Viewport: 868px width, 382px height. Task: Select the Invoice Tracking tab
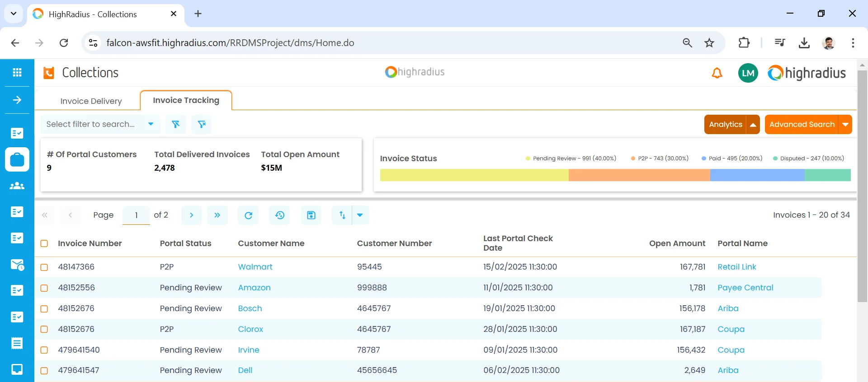186,100
